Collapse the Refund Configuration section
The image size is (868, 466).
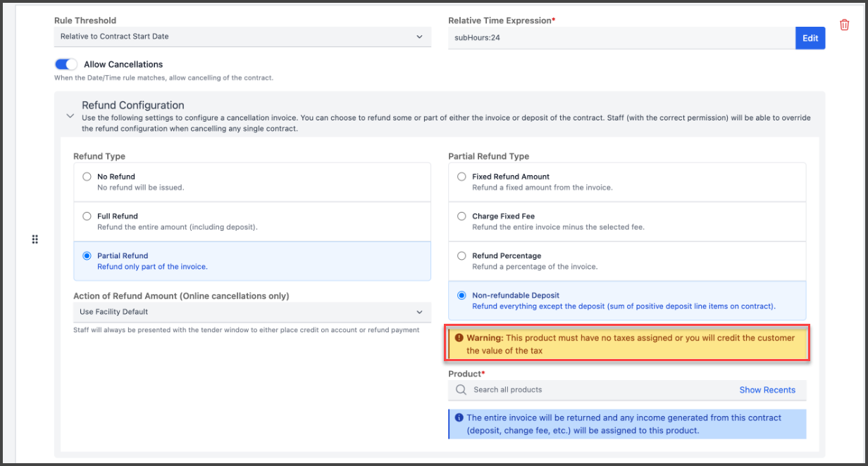click(x=70, y=117)
